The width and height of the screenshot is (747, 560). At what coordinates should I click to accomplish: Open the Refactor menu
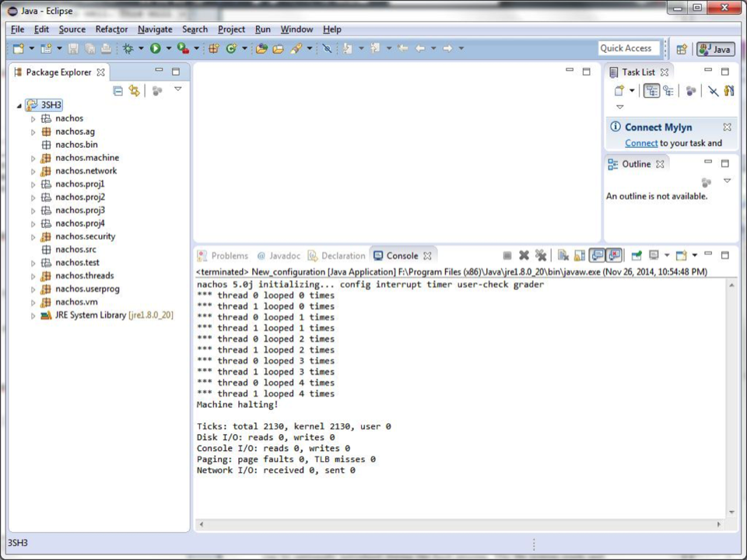coord(111,30)
